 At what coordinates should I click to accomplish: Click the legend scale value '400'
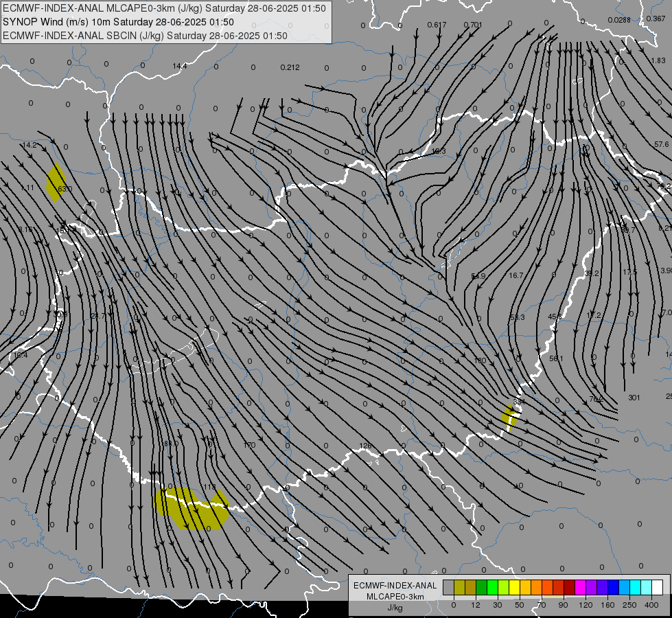[x=651, y=605]
